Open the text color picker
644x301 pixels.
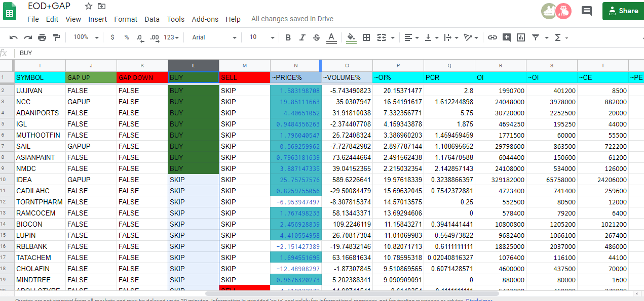(x=331, y=37)
